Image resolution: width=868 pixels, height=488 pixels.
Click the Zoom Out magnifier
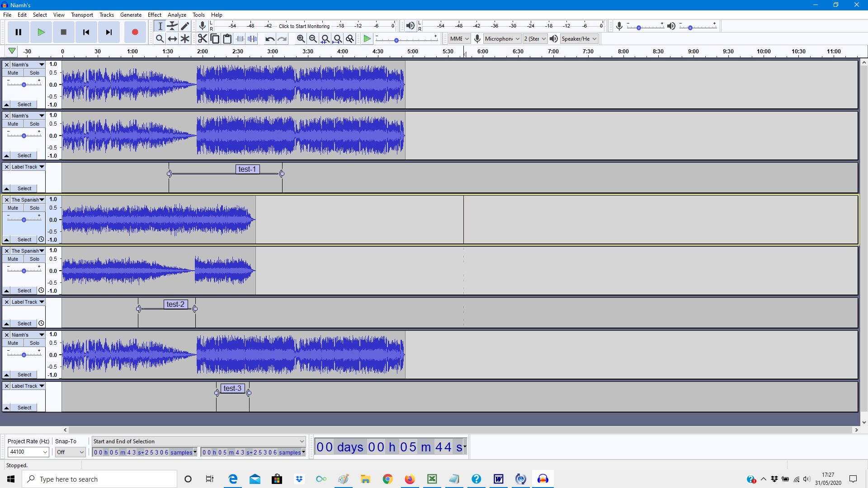(313, 39)
